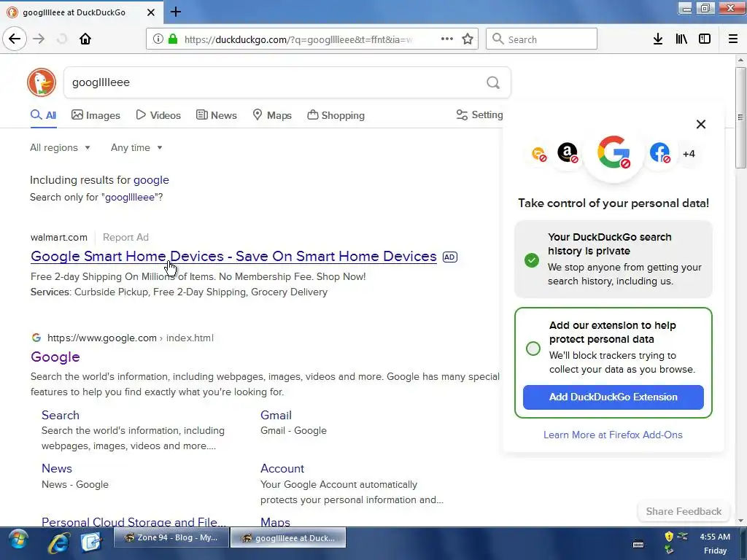Open the Gmail sitelink

tap(276, 415)
